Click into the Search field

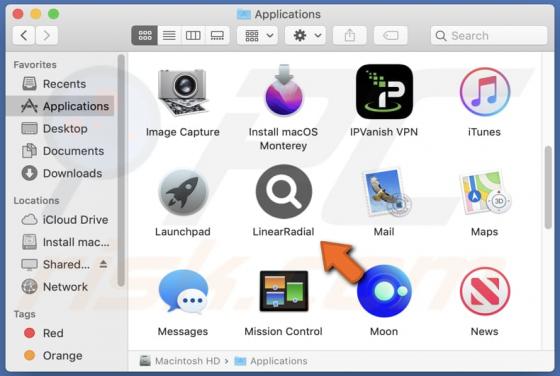click(x=489, y=35)
